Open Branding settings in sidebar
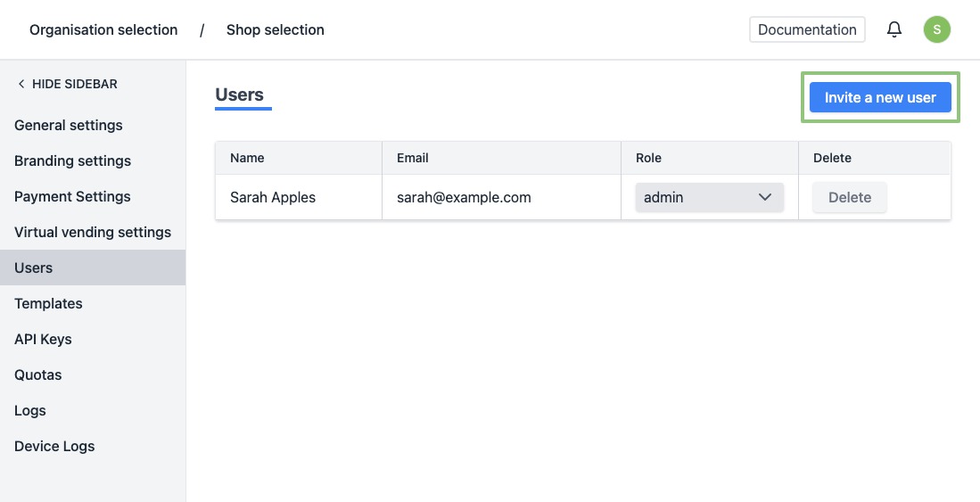Image resolution: width=980 pixels, height=502 pixels. click(x=72, y=160)
